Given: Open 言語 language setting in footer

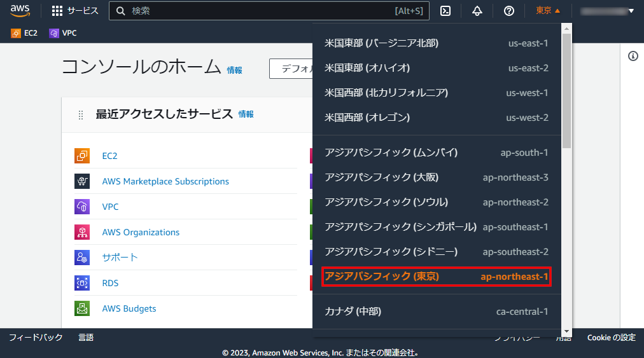Looking at the screenshot, I should (86, 338).
